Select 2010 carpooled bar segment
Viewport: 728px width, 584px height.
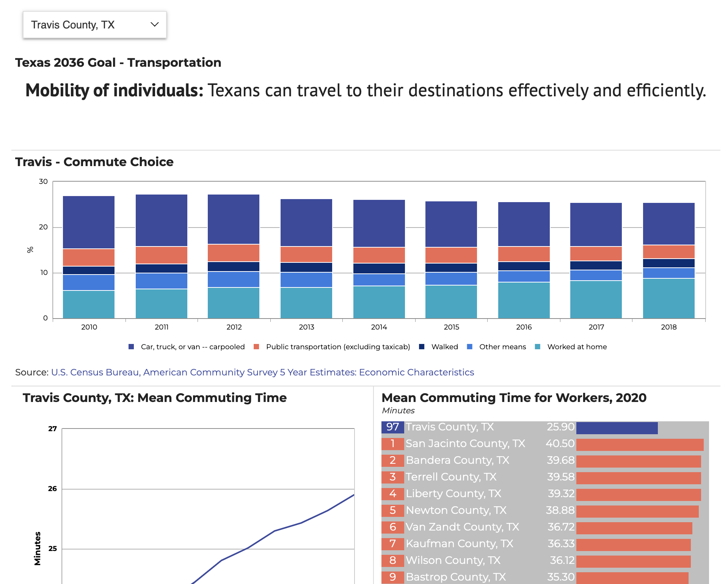[89, 222]
